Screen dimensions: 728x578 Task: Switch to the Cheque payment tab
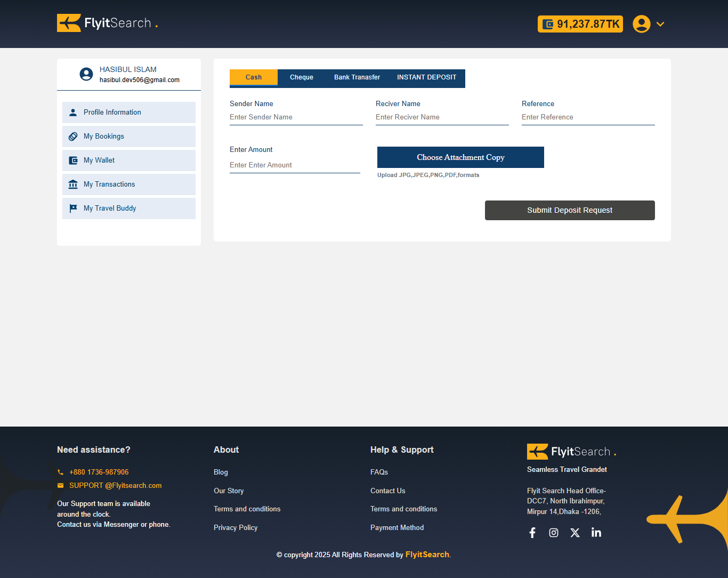pyautogui.click(x=301, y=77)
